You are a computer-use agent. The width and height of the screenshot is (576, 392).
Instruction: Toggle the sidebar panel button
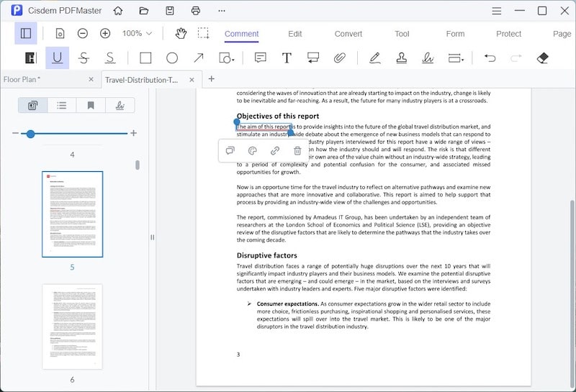[x=26, y=33]
